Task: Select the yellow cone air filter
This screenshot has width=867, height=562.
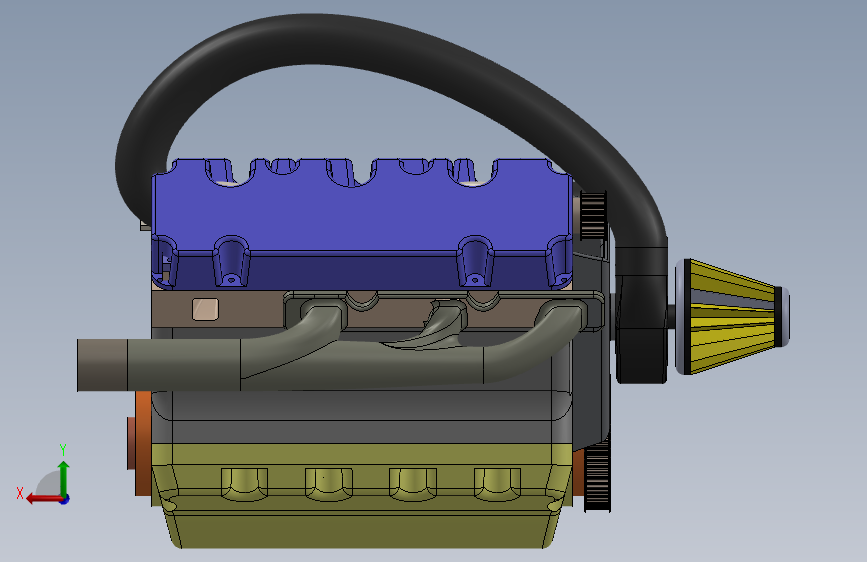Action: 733,317
